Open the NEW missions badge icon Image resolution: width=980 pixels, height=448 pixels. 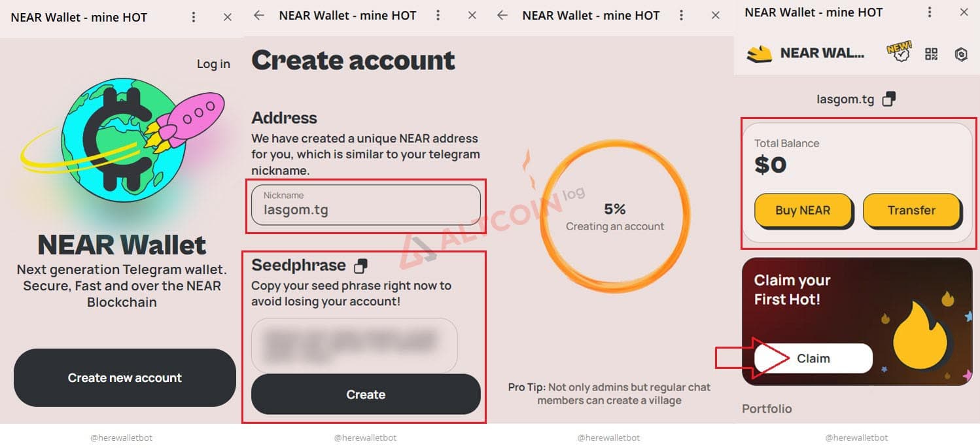tap(898, 53)
